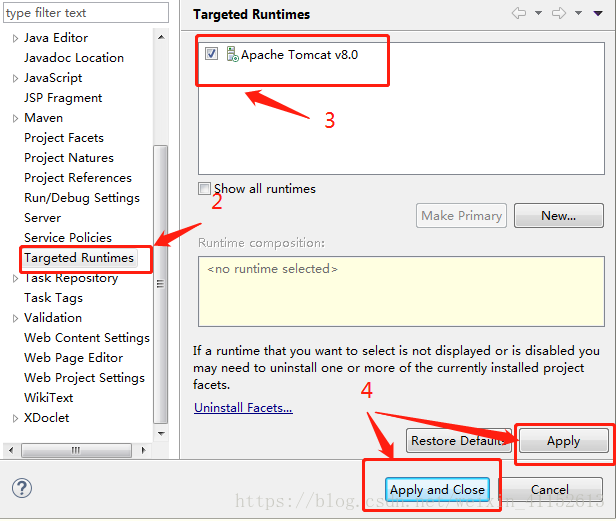Click the horizontal scrollbar thumb
This screenshot has width=616, height=521.
click(76, 450)
